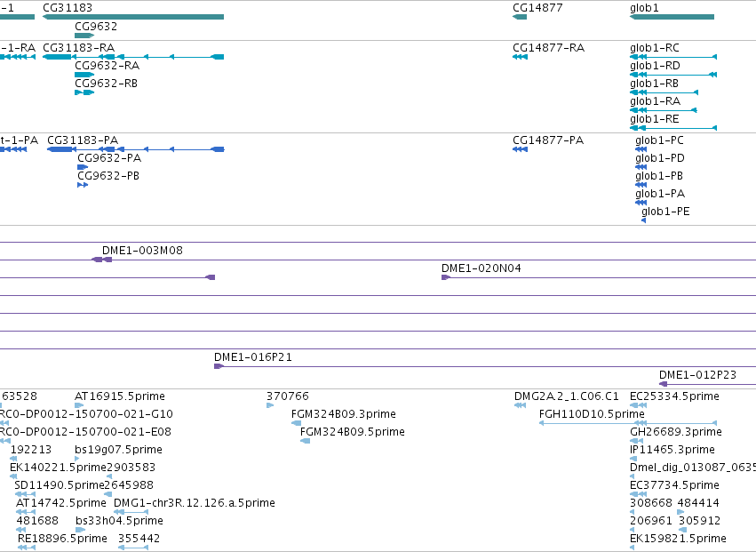
Task: Click EST label 355442
Action: pos(139,539)
